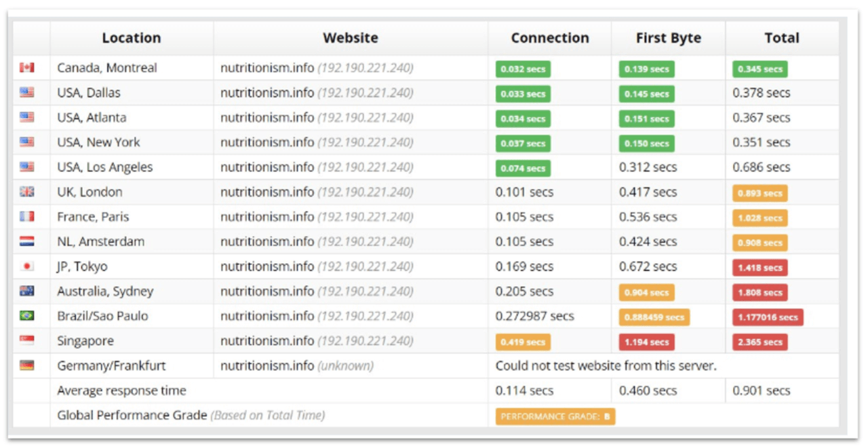The width and height of the screenshot is (868, 448).
Task: Click the orange 0.908 secs total badge
Action: pos(760,243)
